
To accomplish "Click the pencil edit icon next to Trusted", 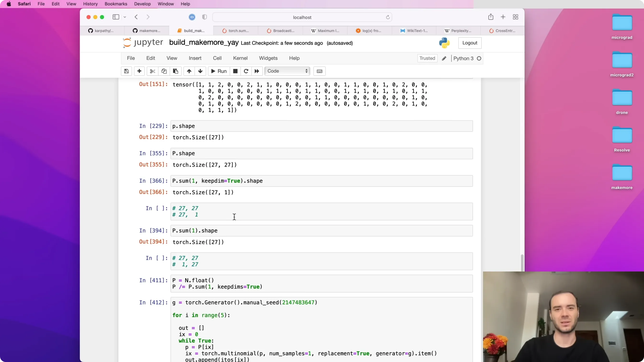I will (x=444, y=58).
